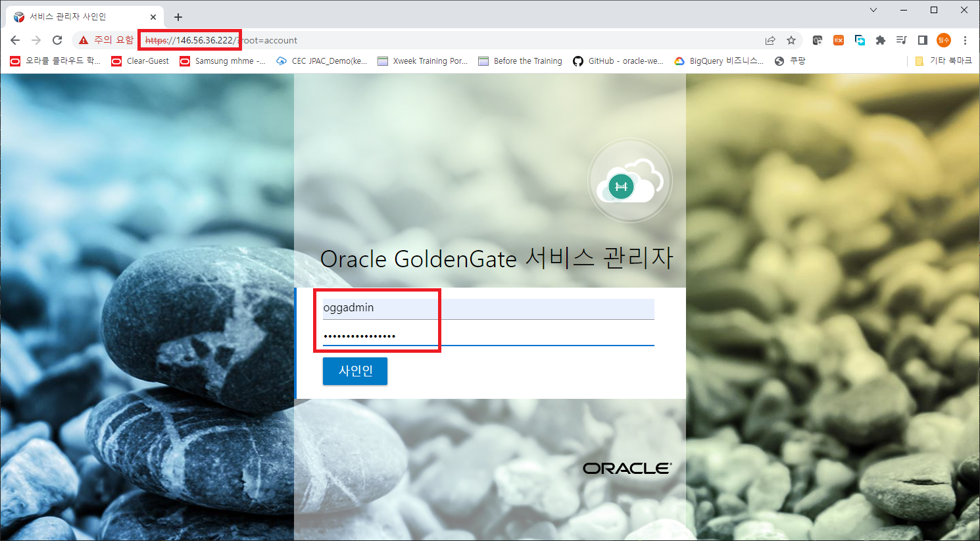Screen dimensions: 980x541
Task: Open the Xweek Training Por... bookmark
Action: (422, 61)
